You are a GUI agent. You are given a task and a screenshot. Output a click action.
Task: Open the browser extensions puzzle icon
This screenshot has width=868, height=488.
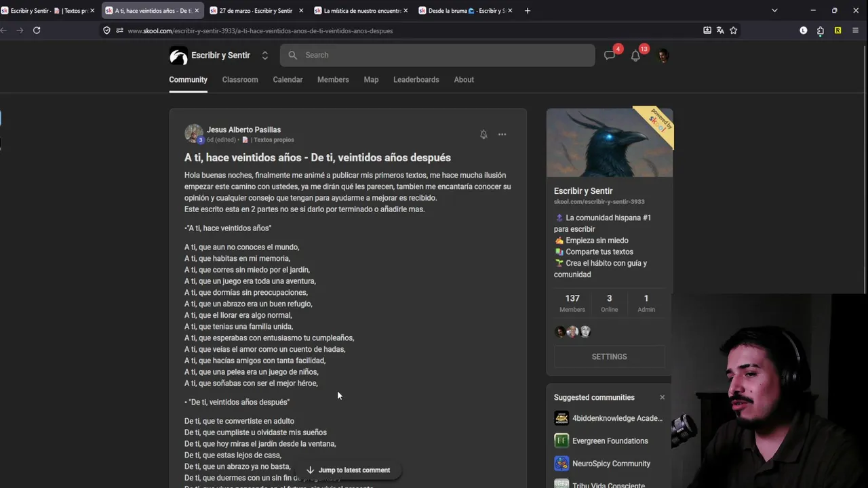point(821,30)
